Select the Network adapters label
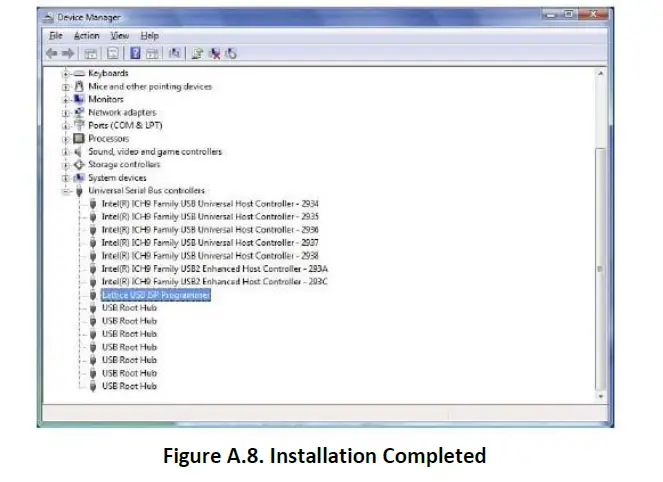The image size is (663, 482). (122, 112)
